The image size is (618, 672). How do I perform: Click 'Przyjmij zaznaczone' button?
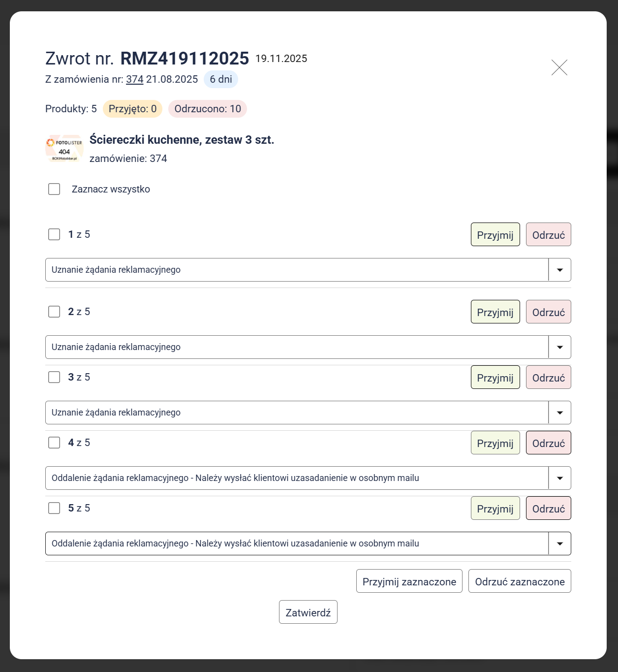point(409,581)
